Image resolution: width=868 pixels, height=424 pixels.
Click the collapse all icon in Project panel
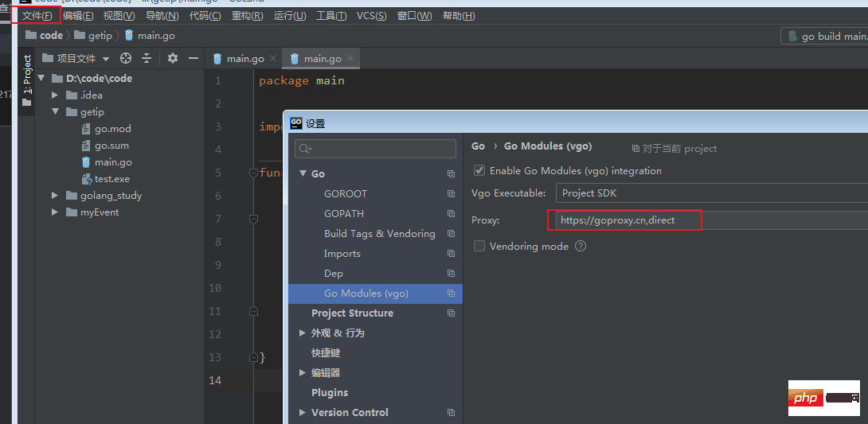point(147,58)
